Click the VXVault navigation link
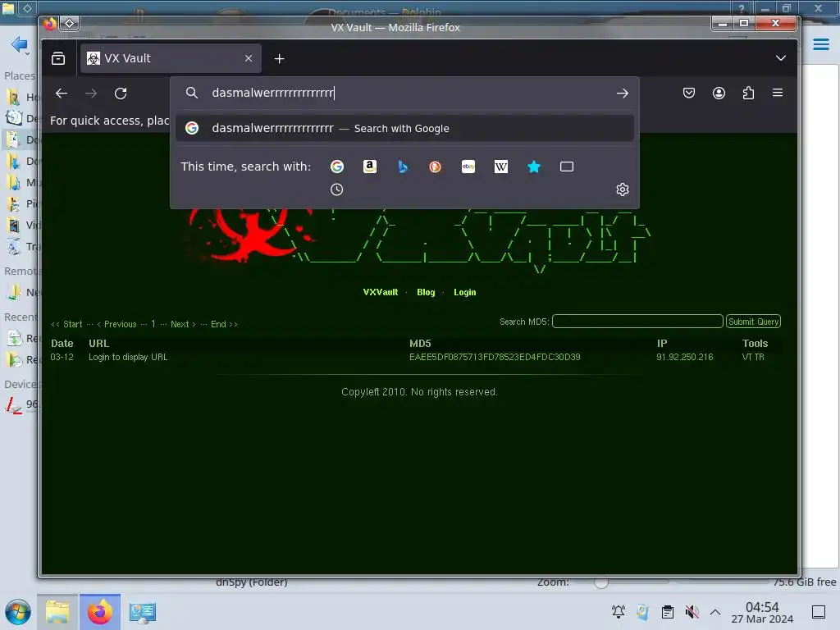 click(381, 292)
